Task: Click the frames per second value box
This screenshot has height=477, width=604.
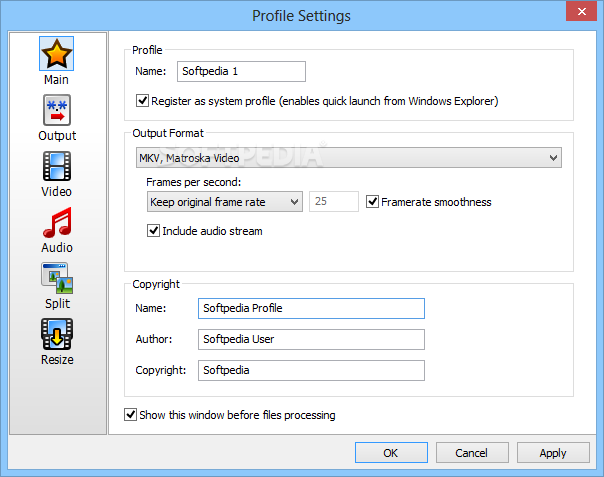Action: tap(334, 202)
